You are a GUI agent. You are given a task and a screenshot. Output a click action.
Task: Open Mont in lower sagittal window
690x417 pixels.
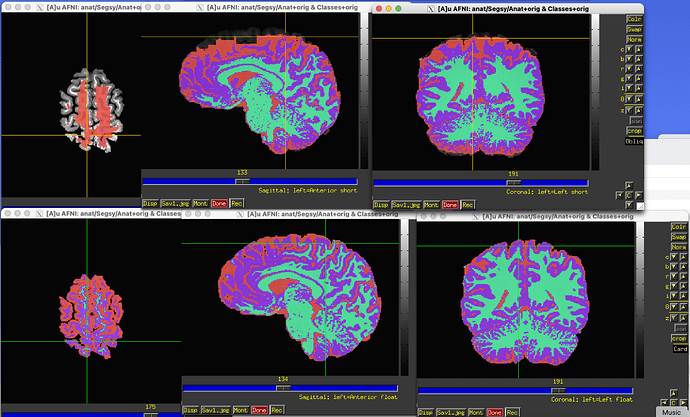pos(240,410)
